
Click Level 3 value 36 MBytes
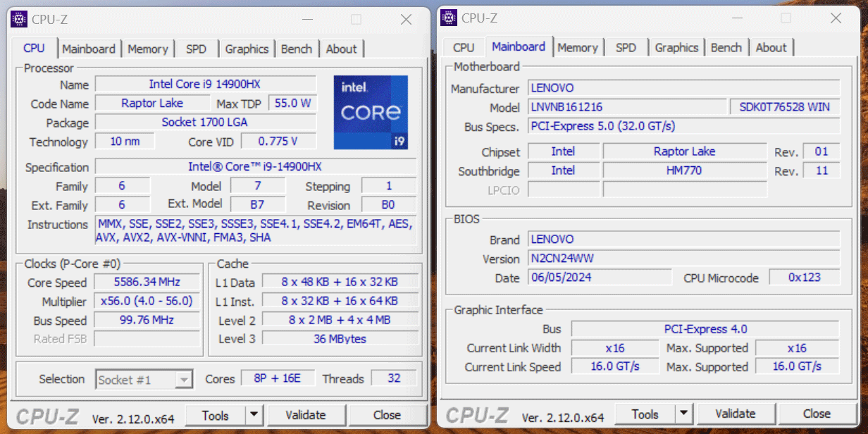point(340,339)
